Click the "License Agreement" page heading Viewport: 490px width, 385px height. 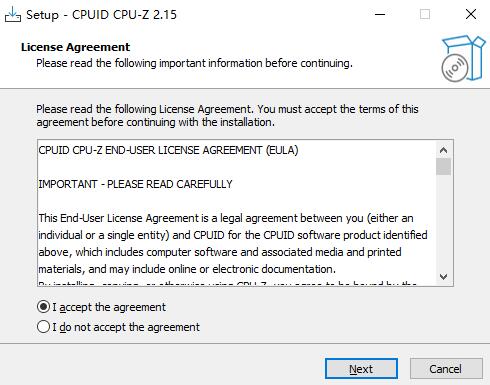(75, 47)
